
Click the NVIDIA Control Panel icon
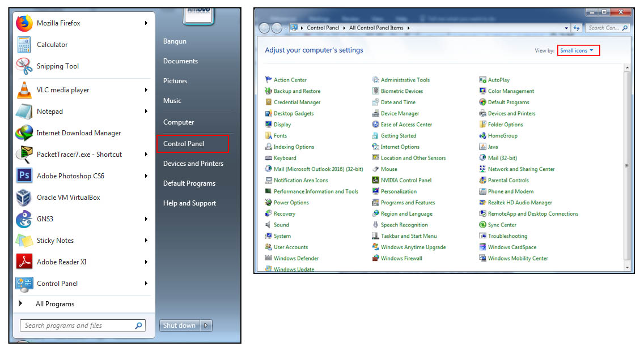[x=375, y=180]
